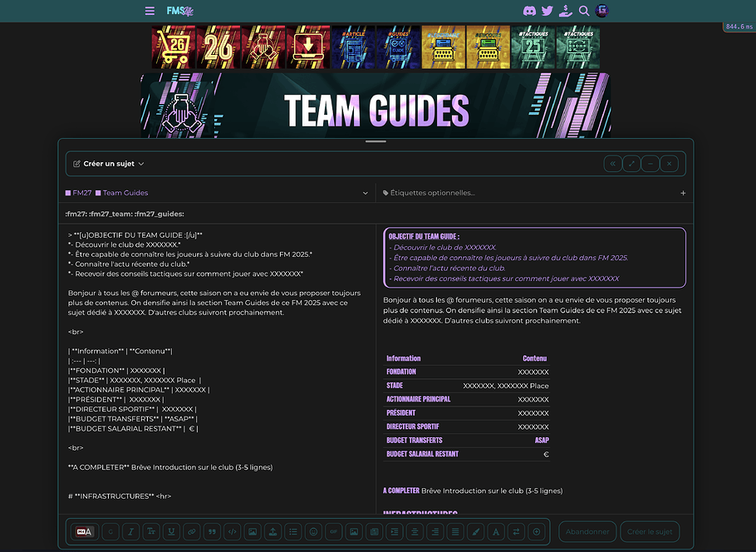The image size is (756, 552).
Task: Click the plus-in-circle button in the toolbar
Action: coord(536,532)
